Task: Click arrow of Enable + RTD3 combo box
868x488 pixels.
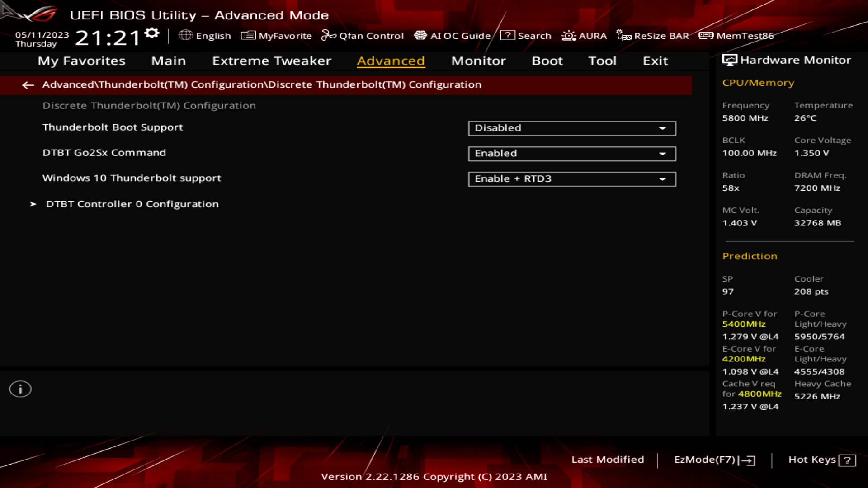Action: (662, 179)
